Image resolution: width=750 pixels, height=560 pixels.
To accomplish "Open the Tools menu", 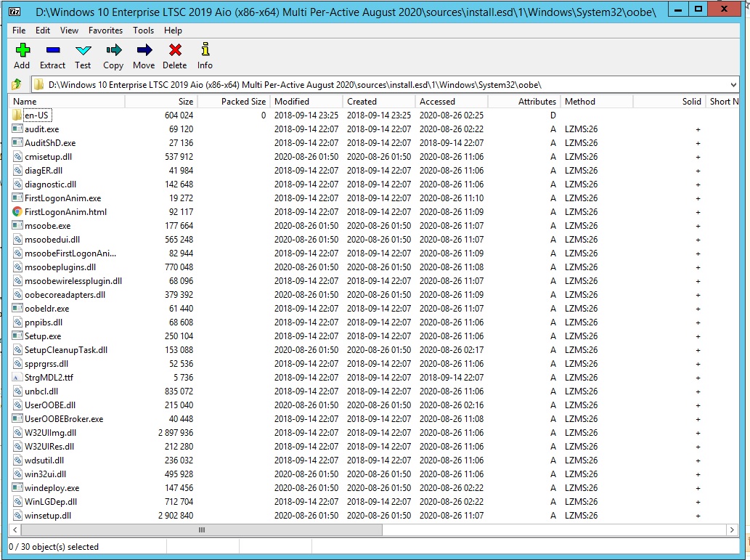I will click(x=144, y=31).
